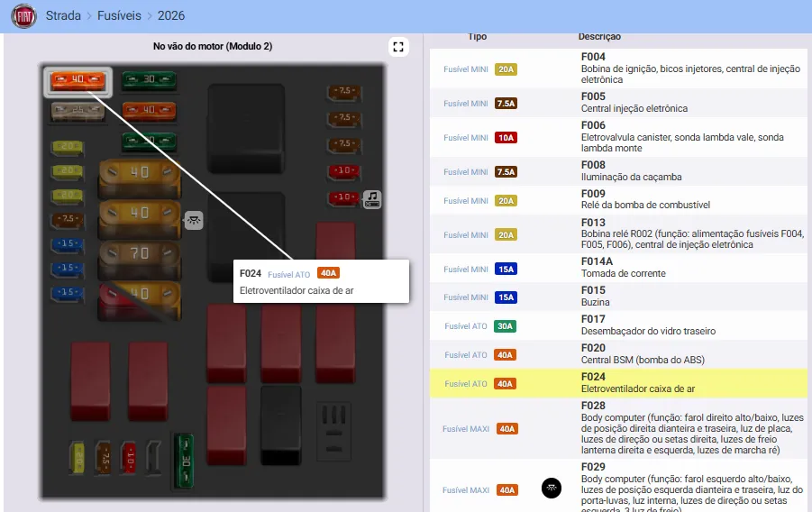Screen dimensions: 812x512
Task: Select the F028 Body computer row
Action: [618, 428]
